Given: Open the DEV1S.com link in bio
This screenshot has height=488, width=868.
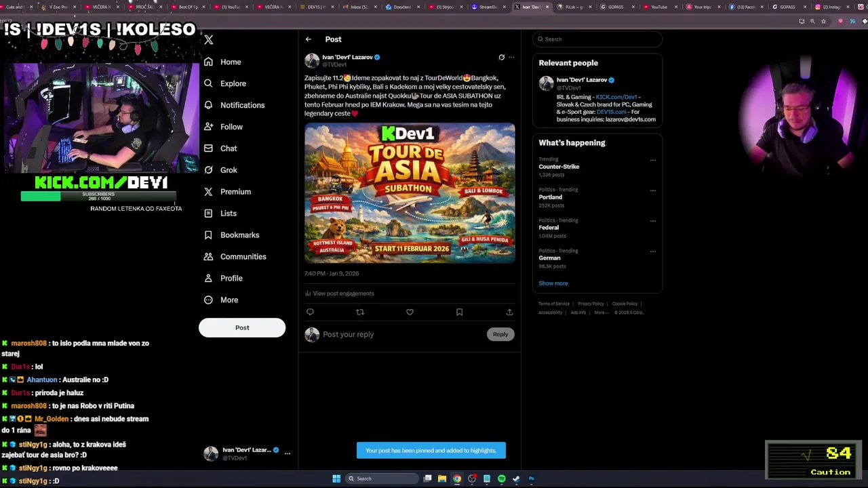Looking at the screenshot, I should (x=611, y=112).
